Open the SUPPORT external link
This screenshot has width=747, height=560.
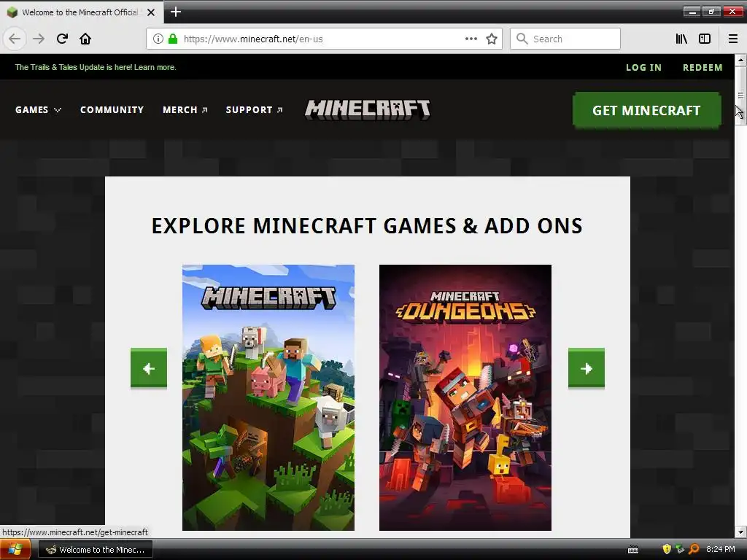click(x=254, y=110)
